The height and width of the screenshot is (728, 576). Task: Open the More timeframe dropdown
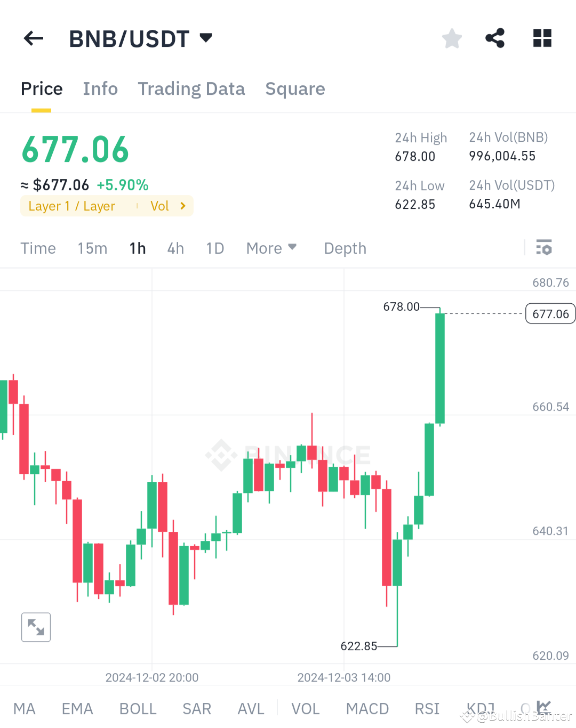click(271, 248)
